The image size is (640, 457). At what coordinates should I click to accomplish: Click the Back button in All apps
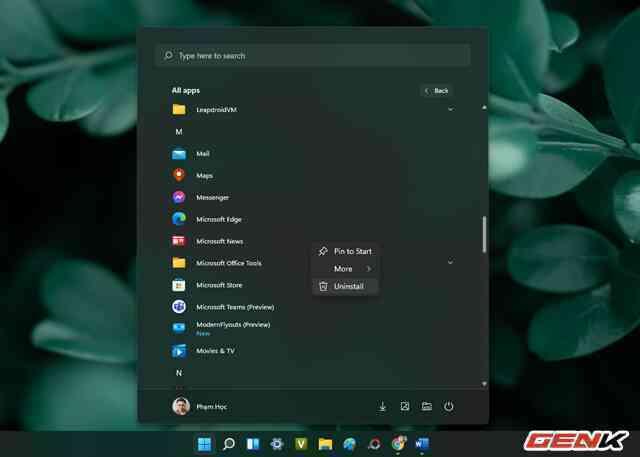[437, 91]
